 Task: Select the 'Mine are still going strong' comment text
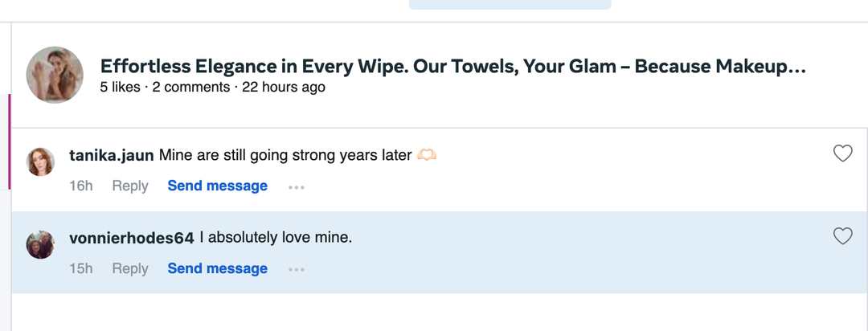[x=285, y=155]
